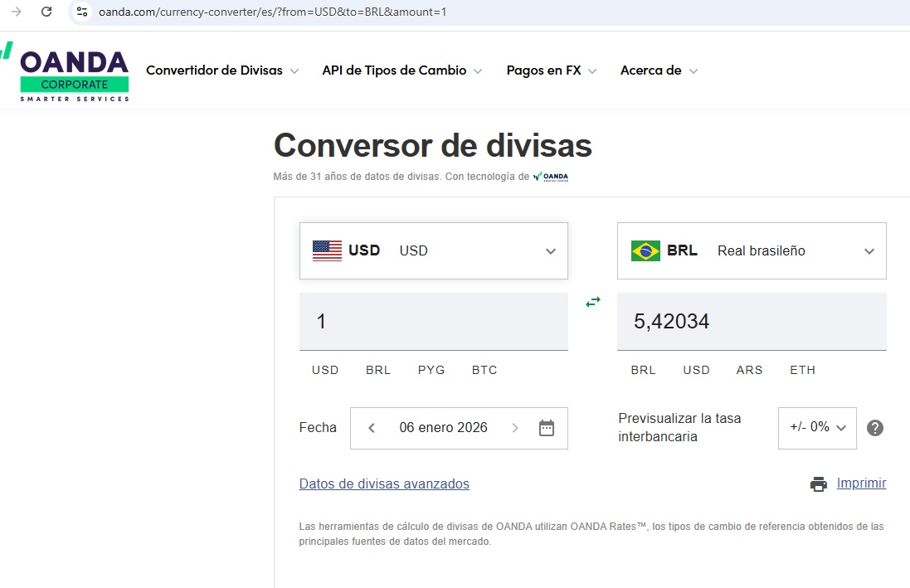Viewport: 910px width, 588px height.
Task: Reload the page with browser refresh icon
Action: click(46, 12)
